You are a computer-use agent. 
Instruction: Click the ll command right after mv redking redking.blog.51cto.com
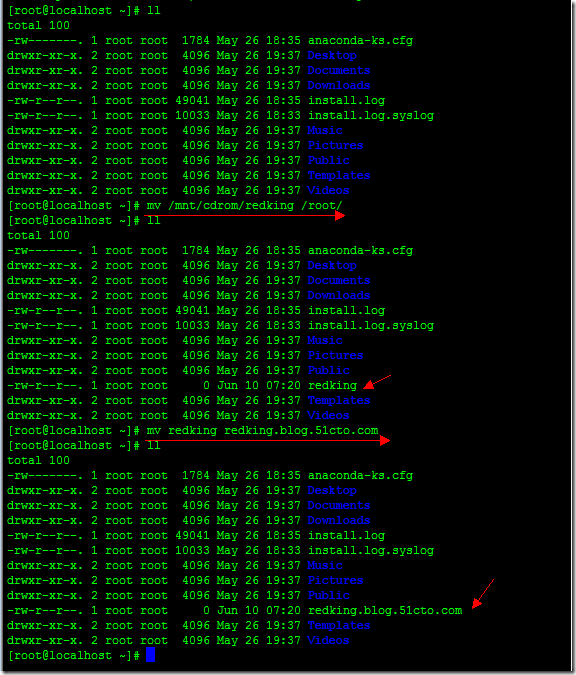point(154,446)
